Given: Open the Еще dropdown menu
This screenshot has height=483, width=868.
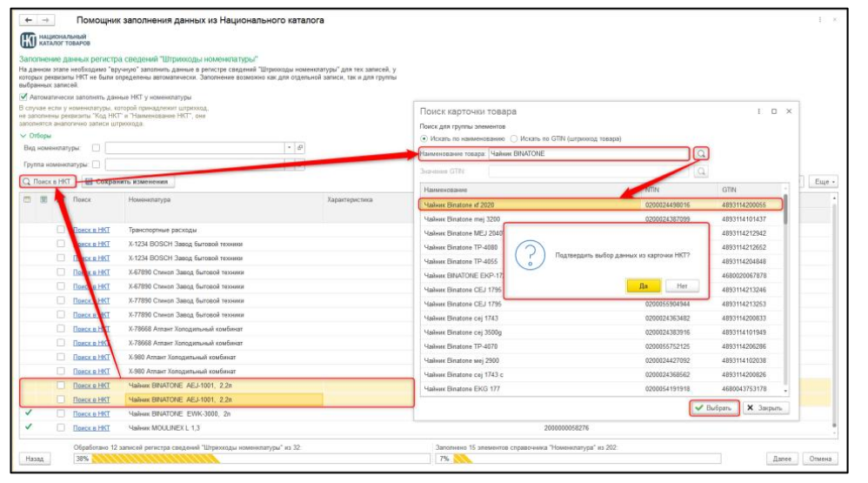Looking at the screenshot, I should (822, 182).
